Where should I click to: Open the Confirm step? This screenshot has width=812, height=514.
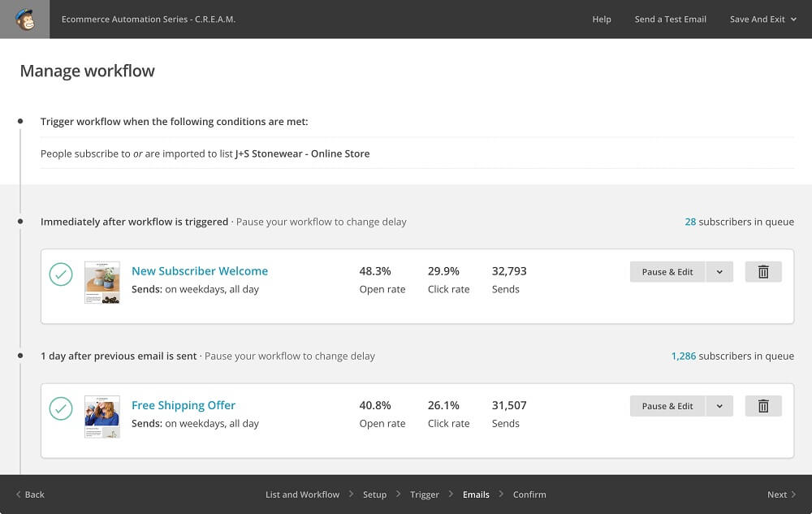[x=529, y=494]
